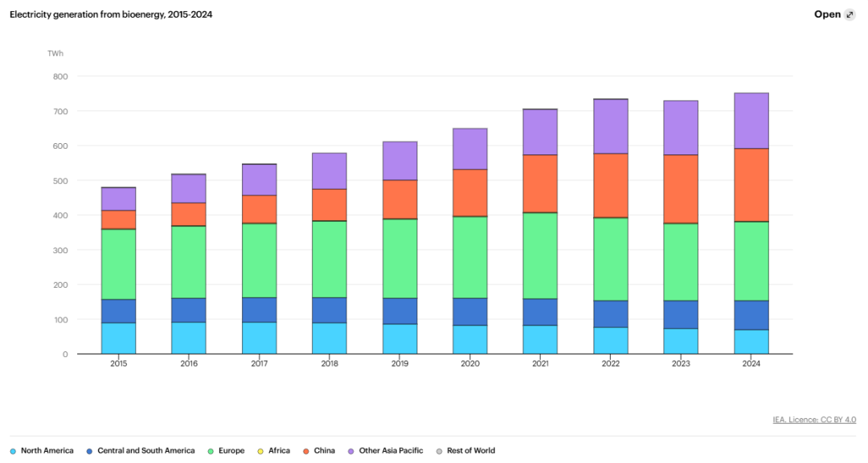This screenshot has width=868, height=463.
Task: Click the 2016 Other Asia Pacific purple segment
Action: (x=189, y=189)
